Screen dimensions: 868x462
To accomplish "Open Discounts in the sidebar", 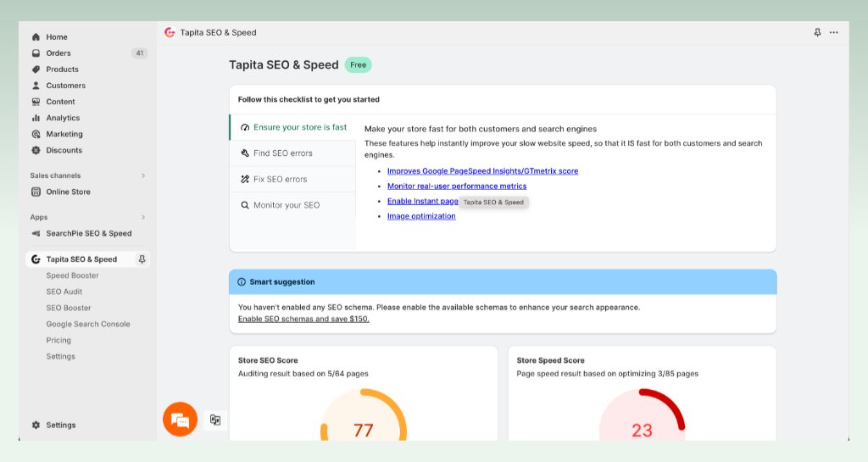I will (64, 150).
